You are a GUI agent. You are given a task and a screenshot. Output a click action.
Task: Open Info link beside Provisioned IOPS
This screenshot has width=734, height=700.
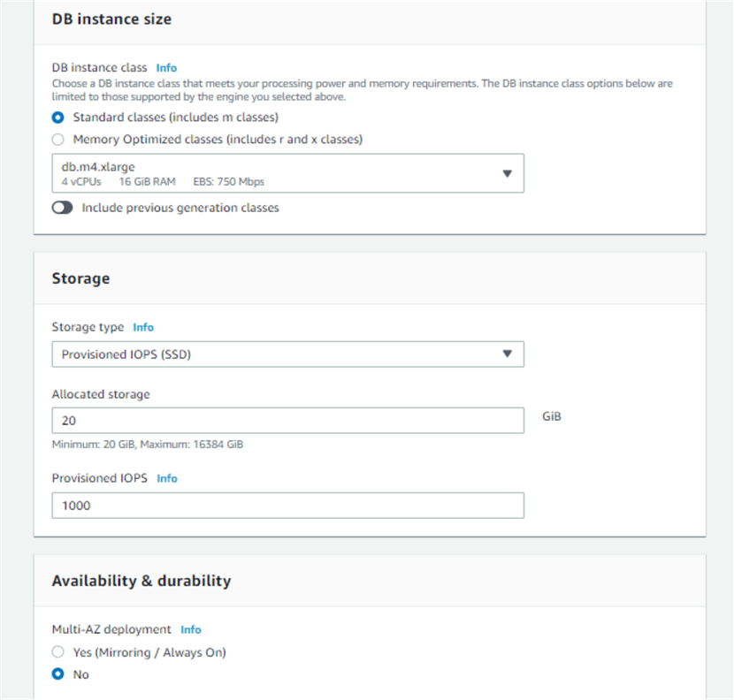(x=167, y=478)
